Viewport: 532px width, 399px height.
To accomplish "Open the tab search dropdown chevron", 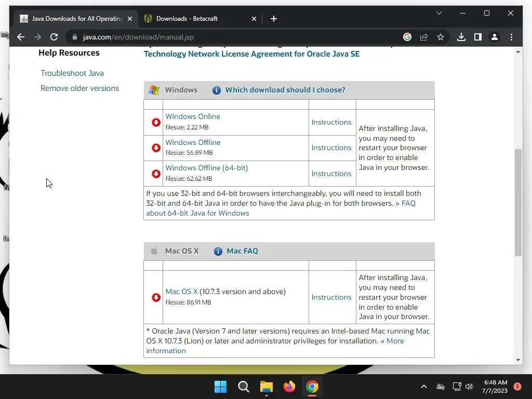I will click(438, 13).
